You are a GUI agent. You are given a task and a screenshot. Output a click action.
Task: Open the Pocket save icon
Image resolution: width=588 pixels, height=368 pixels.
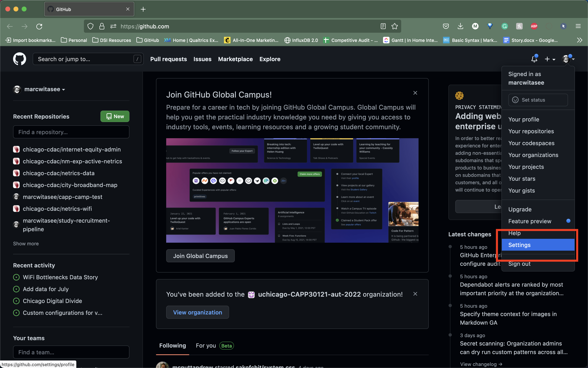tap(446, 26)
